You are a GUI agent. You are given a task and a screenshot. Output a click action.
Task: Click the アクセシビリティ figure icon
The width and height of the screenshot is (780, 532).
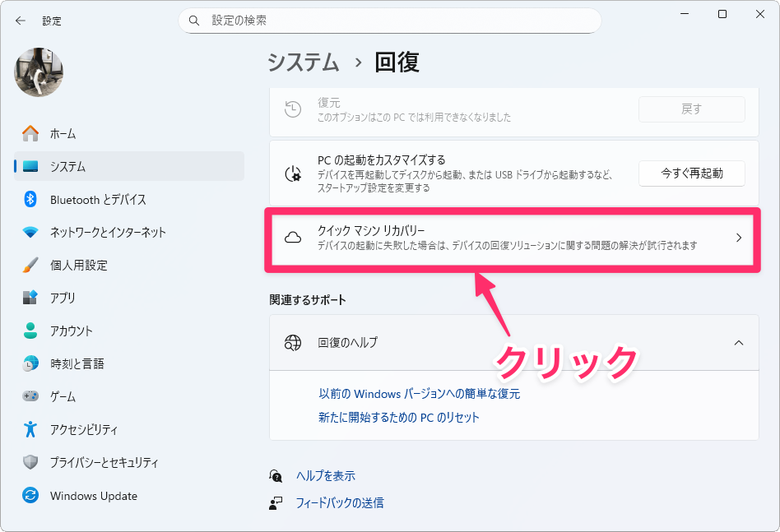click(30, 429)
